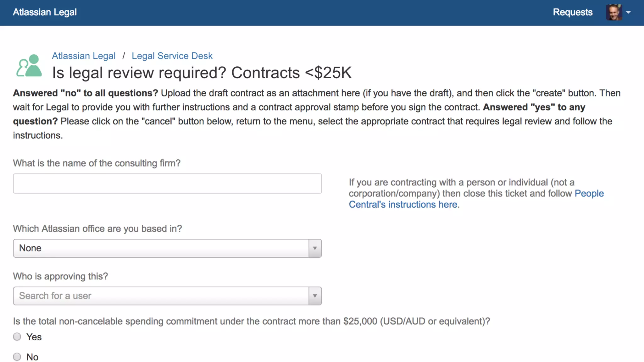644x362 pixels.
Task: Focus the consulting firm name field
Action: point(167,184)
